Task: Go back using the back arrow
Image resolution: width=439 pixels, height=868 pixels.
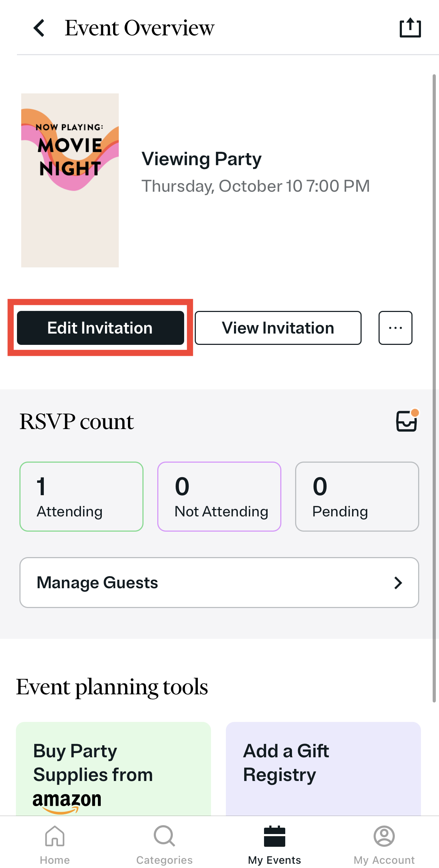Action: (39, 28)
